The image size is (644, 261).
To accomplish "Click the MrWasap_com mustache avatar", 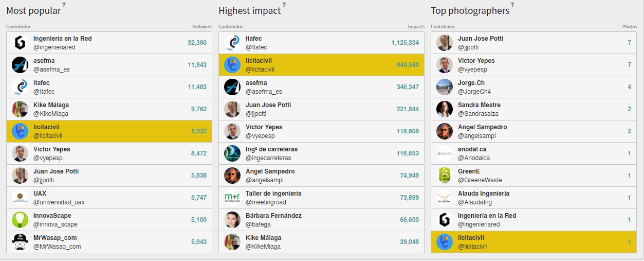I will tap(20, 242).
